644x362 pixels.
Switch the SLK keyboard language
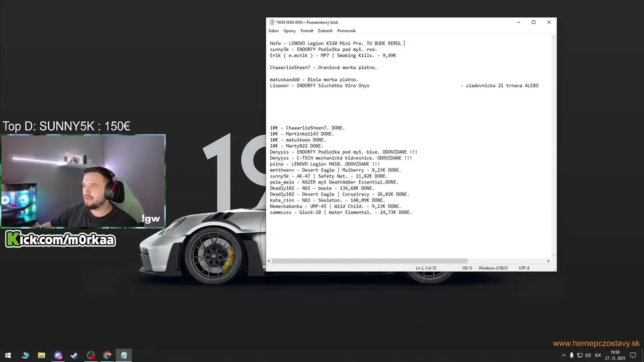598,355
